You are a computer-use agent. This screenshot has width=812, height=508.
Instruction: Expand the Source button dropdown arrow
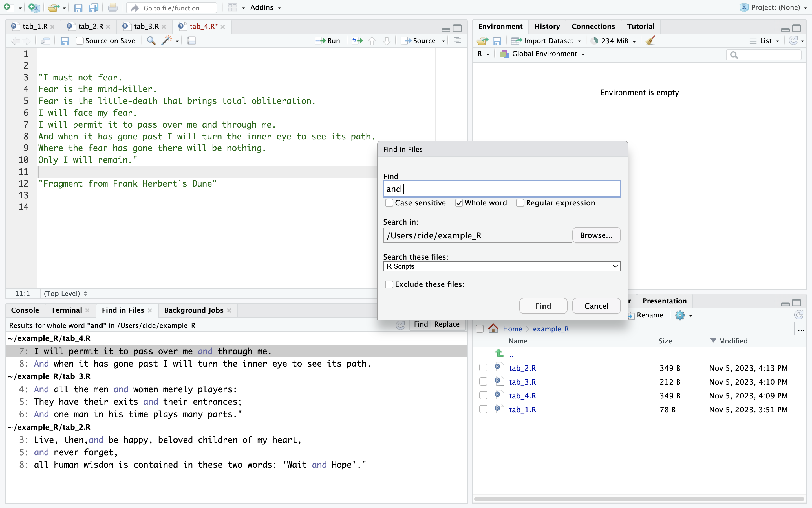(443, 41)
